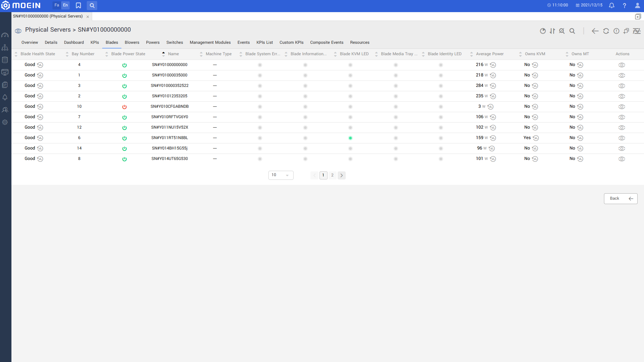Open the page size dropdown showing 10
The height and width of the screenshot is (362, 644).
coord(280,175)
